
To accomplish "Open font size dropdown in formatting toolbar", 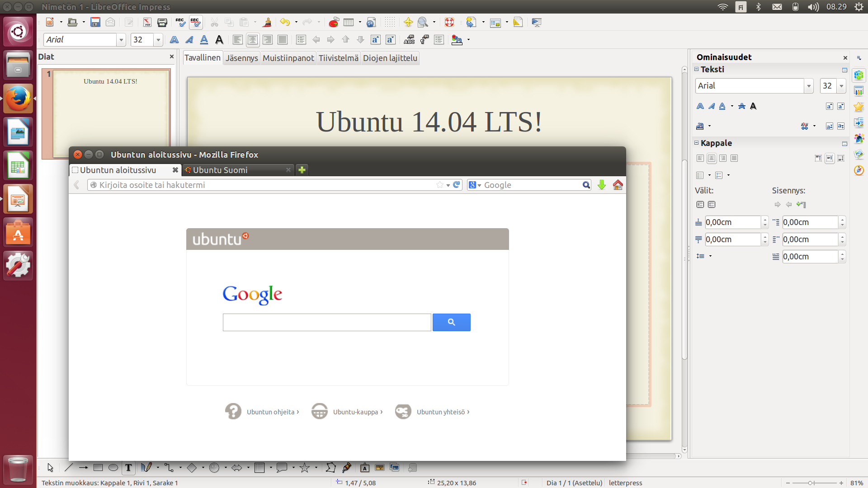I will pyautogui.click(x=158, y=40).
